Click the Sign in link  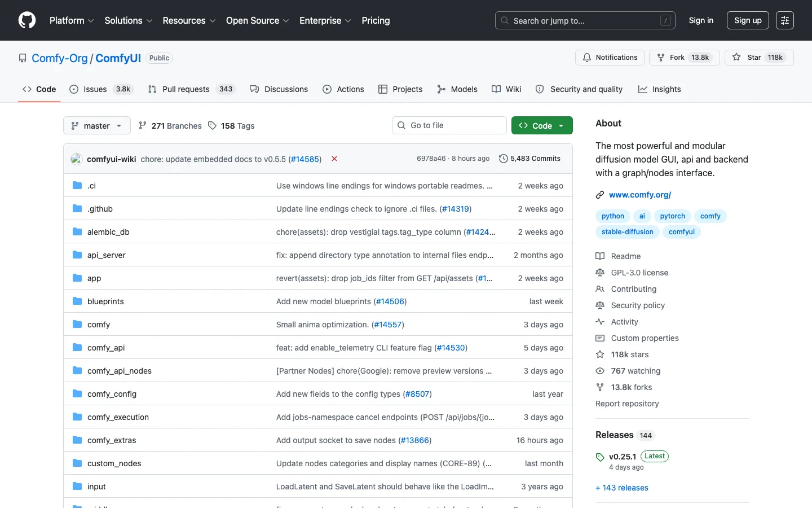(x=701, y=20)
